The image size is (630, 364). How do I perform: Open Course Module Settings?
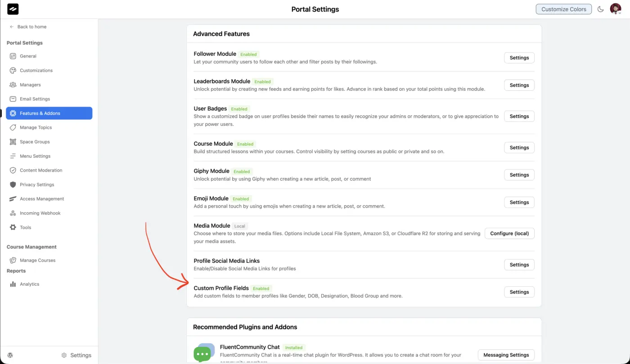click(519, 147)
